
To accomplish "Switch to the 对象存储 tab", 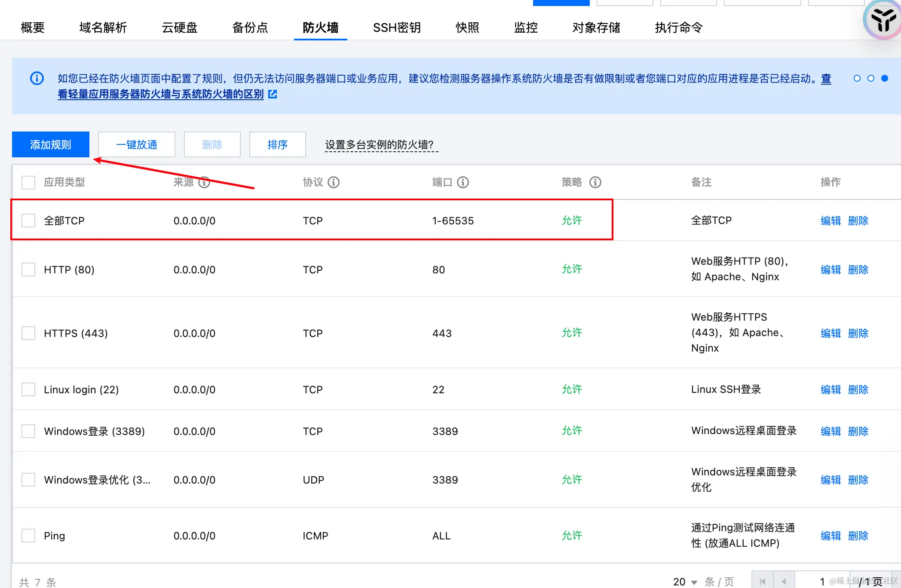I will tap(597, 28).
